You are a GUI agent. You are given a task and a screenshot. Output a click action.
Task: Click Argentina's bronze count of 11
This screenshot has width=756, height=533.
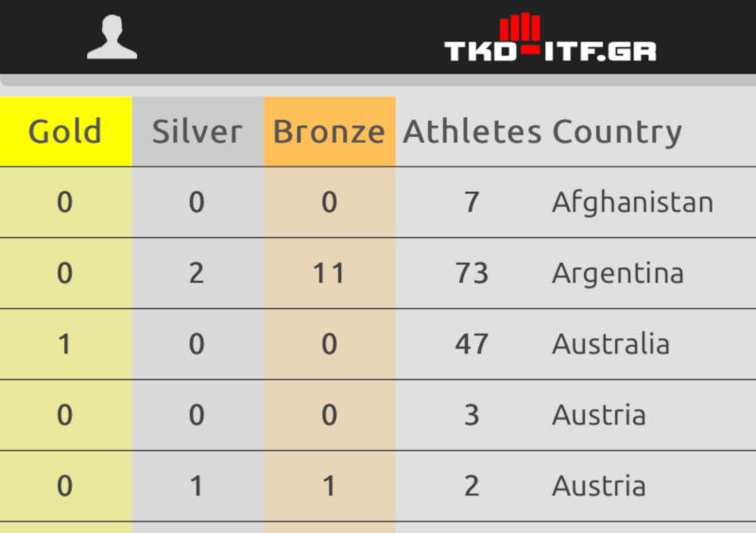click(x=329, y=273)
